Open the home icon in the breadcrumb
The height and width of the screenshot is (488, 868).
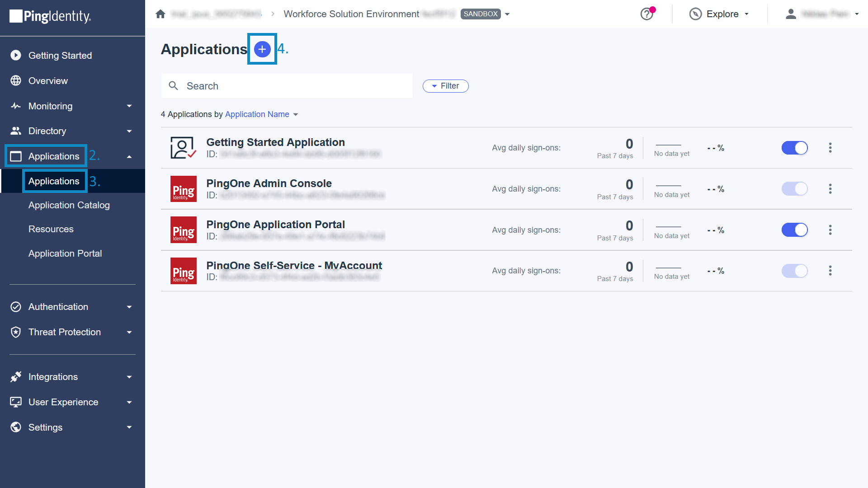[160, 14]
